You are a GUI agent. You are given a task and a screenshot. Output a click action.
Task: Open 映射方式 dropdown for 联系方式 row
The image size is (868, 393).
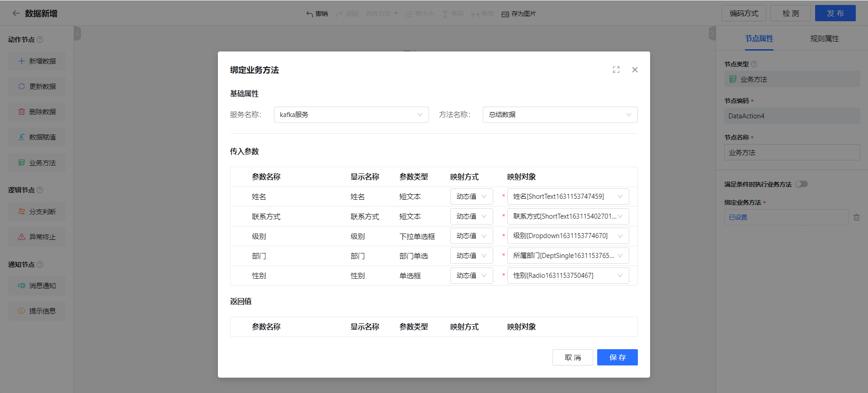[472, 216]
